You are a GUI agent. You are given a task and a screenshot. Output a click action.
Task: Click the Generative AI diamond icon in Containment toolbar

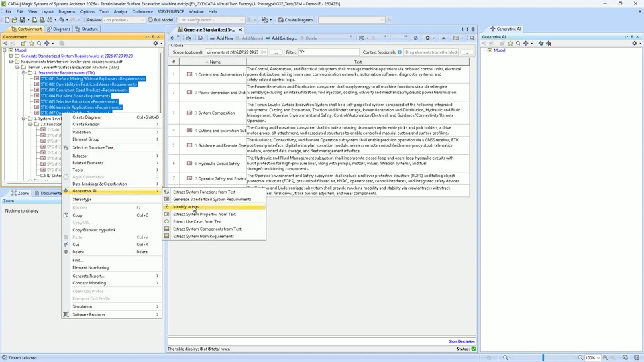pyautogui.click(x=47, y=43)
